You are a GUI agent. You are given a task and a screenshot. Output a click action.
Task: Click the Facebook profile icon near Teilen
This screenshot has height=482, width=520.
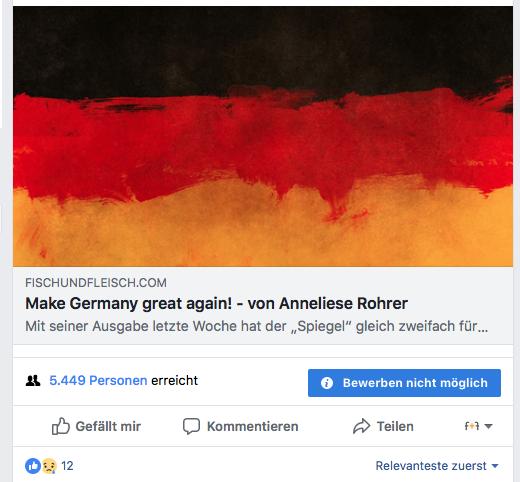[472, 426]
